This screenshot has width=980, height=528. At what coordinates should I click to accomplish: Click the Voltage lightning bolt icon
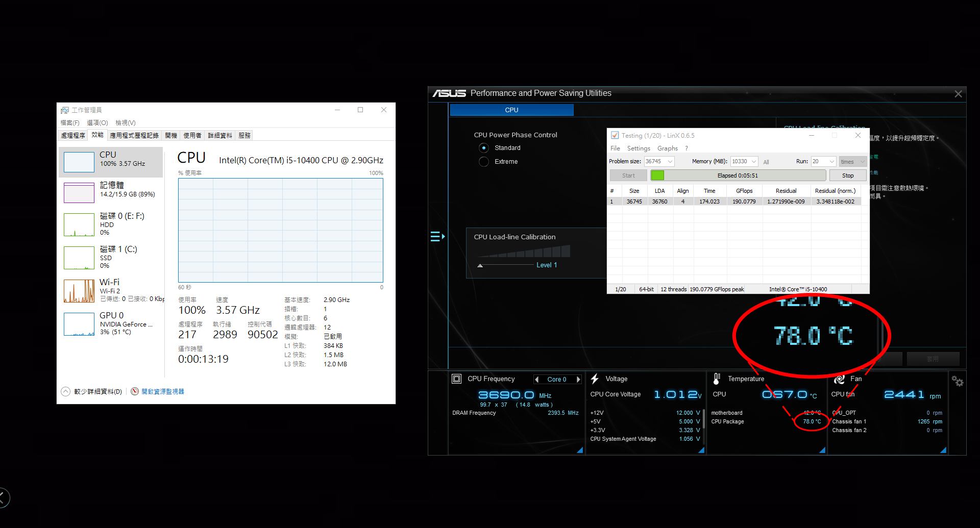pos(595,379)
